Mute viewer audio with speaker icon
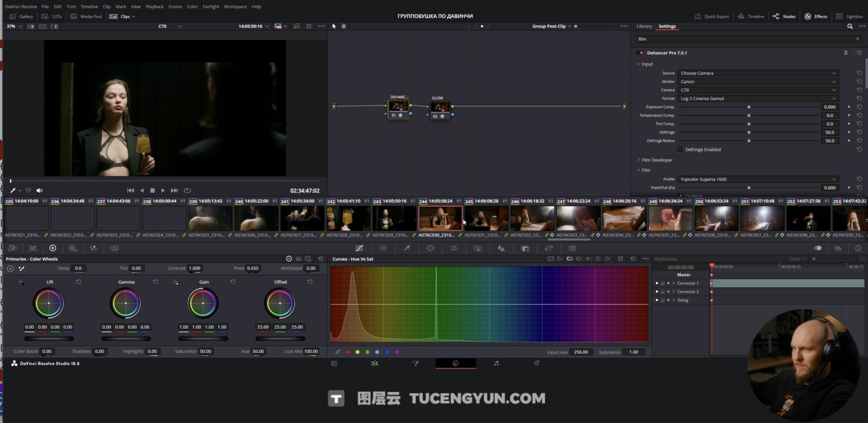Screen dimensions: 868x423 pos(39,190)
